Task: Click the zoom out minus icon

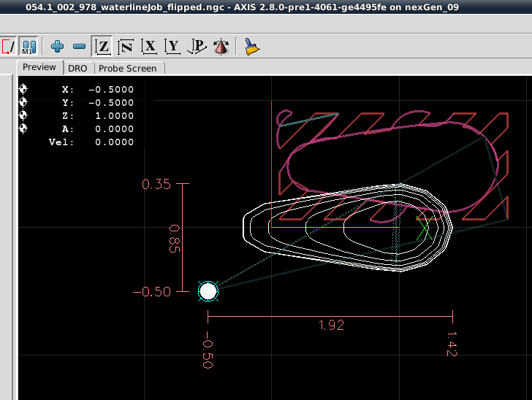Action: [x=79, y=47]
